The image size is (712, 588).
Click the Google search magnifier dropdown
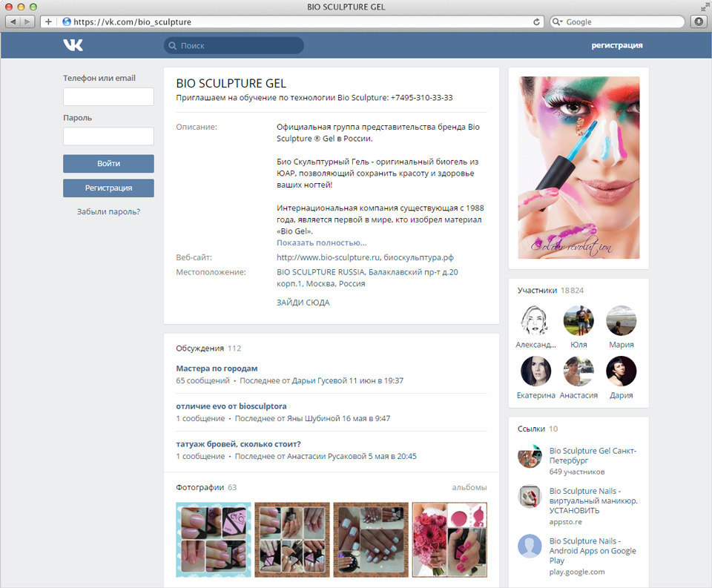[557, 22]
